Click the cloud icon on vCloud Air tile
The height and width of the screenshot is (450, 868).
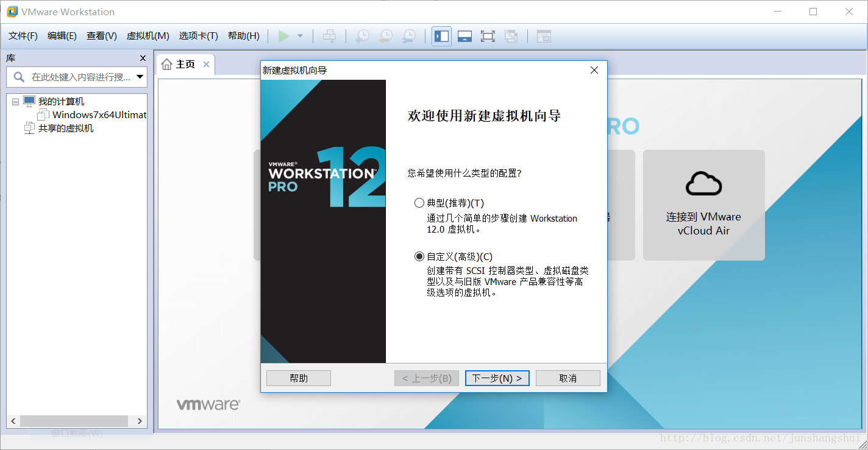click(x=703, y=183)
